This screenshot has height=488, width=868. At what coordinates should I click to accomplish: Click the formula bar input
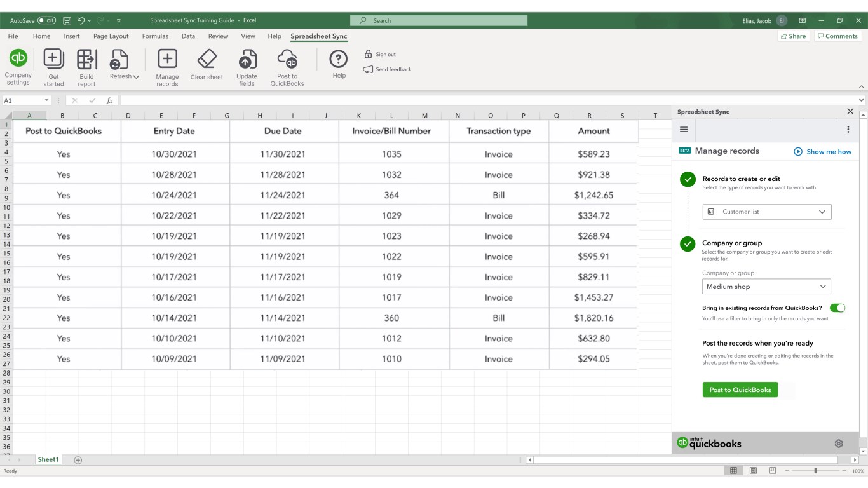click(x=488, y=100)
